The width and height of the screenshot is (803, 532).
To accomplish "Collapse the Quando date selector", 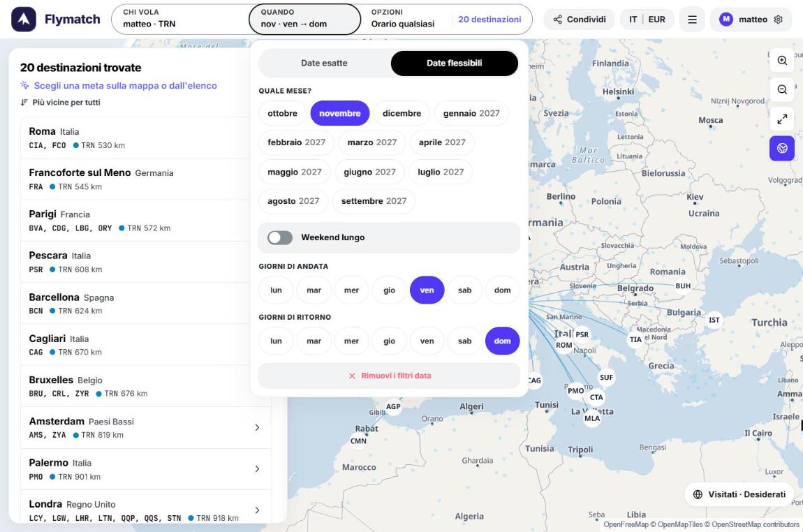I will click(x=304, y=20).
